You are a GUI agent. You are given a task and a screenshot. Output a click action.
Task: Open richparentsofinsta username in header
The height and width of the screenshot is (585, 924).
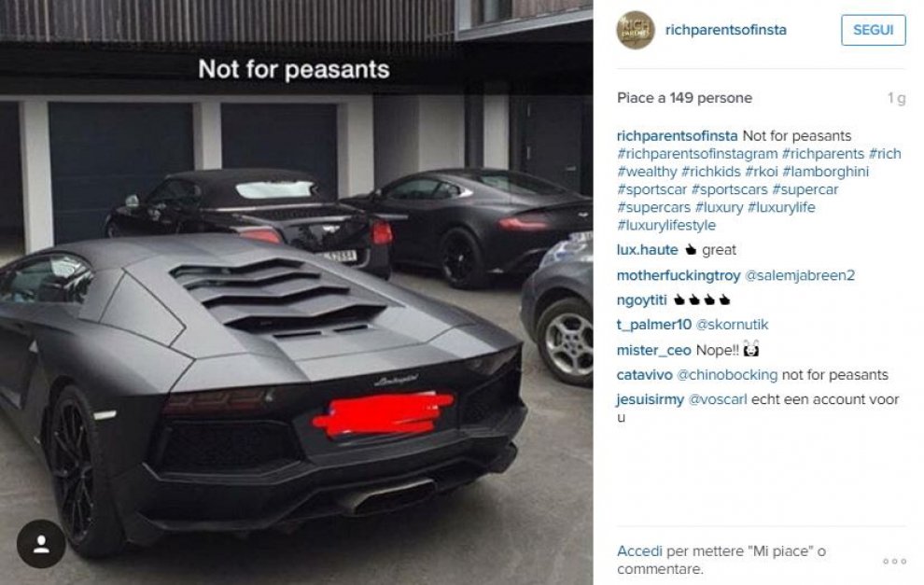coord(725,30)
